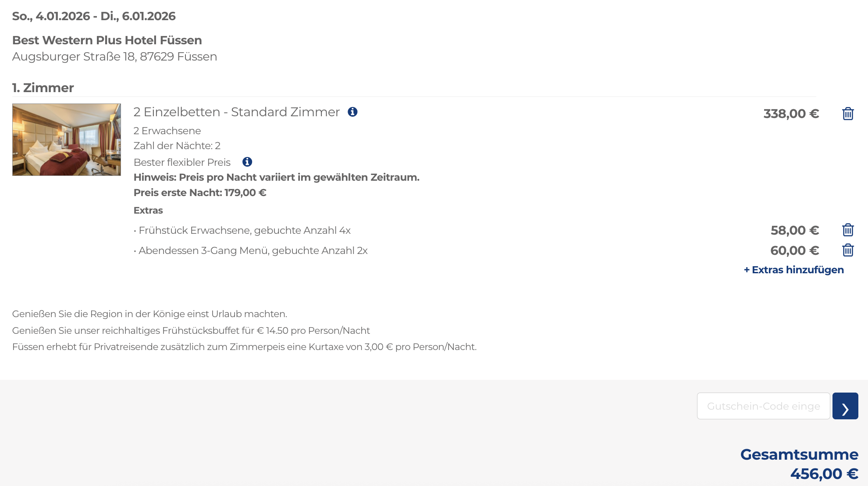Click + Extras hinzufügen link
The width and height of the screenshot is (868, 486).
click(x=794, y=270)
